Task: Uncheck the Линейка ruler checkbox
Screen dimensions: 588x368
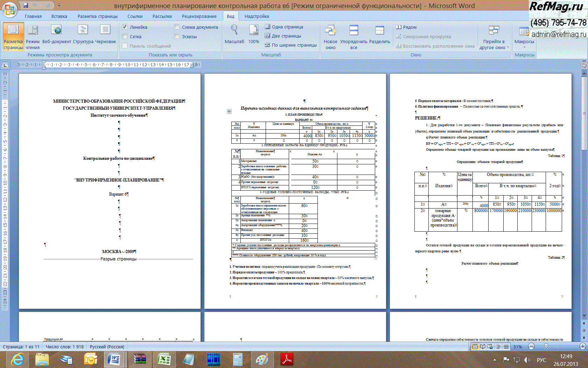Action: click(125, 27)
